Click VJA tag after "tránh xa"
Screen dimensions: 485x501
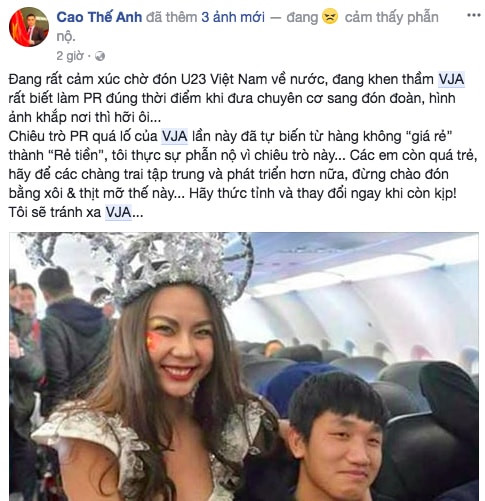pyautogui.click(x=119, y=212)
